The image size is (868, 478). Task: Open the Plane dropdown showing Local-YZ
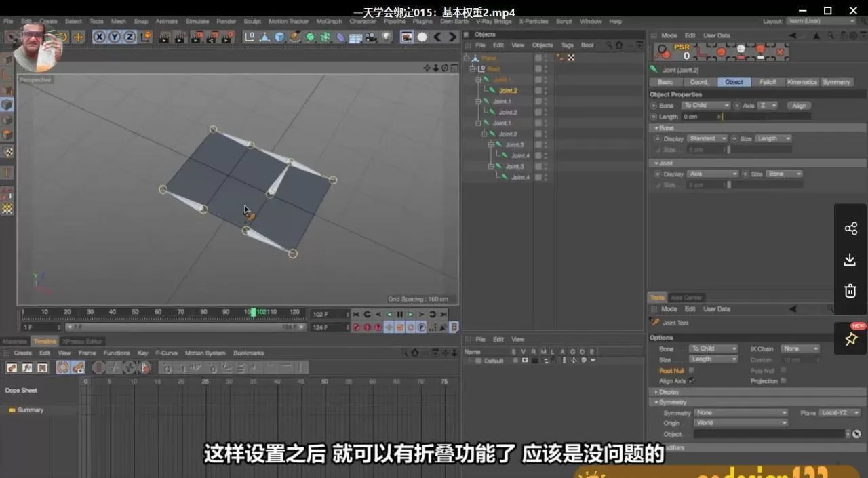point(840,412)
